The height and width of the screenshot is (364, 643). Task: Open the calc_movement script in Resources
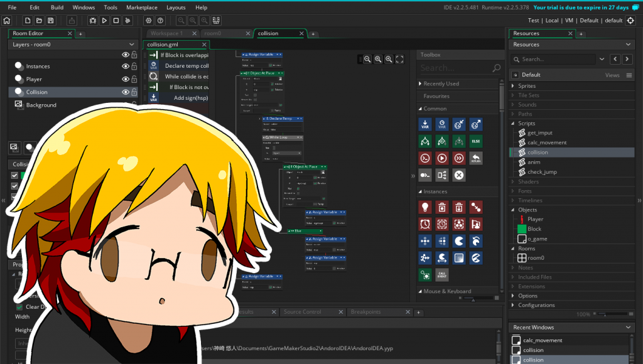546,142
